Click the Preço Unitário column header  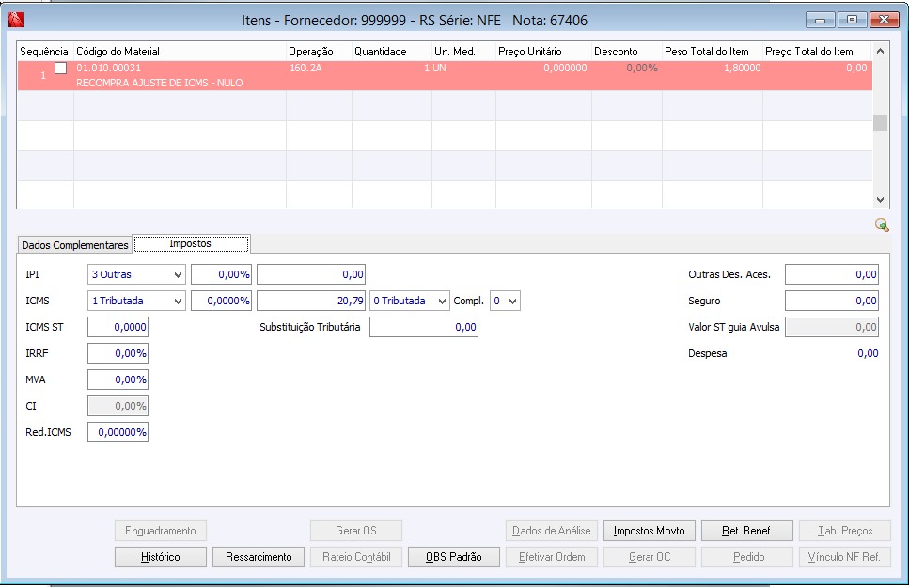[x=543, y=52]
